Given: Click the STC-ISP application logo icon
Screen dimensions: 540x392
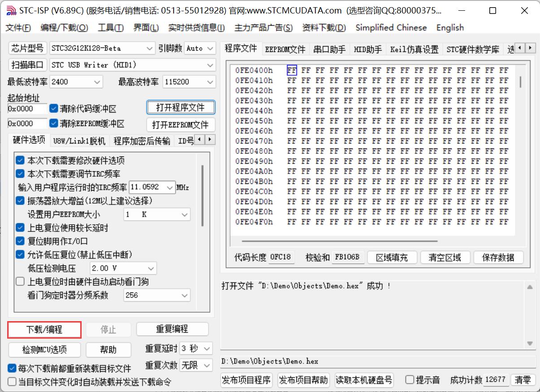Looking at the screenshot, I should 11,10.
